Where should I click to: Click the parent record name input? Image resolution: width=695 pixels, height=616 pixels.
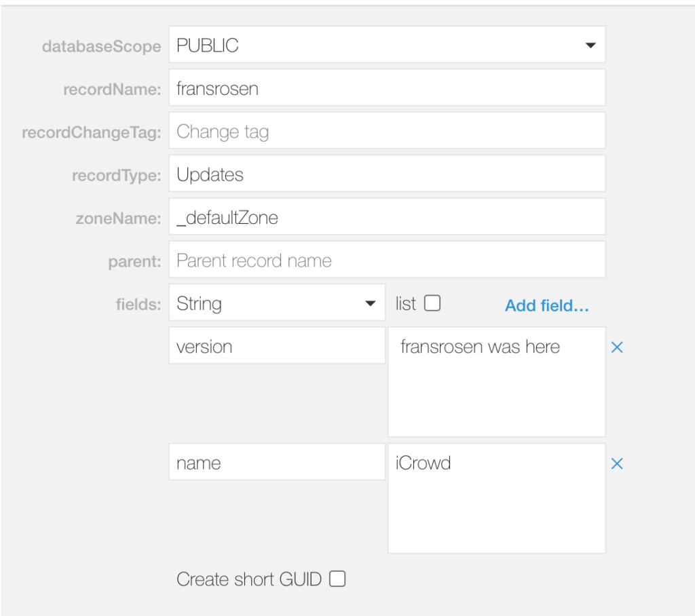(x=386, y=259)
